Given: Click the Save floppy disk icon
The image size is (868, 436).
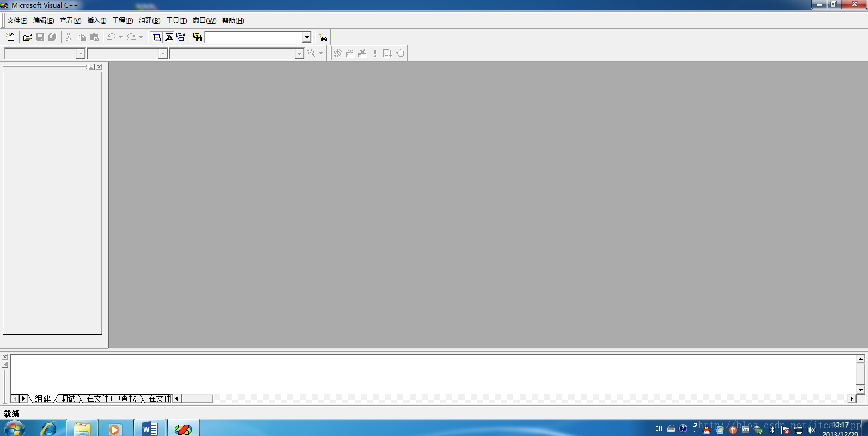Looking at the screenshot, I should click(x=40, y=37).
